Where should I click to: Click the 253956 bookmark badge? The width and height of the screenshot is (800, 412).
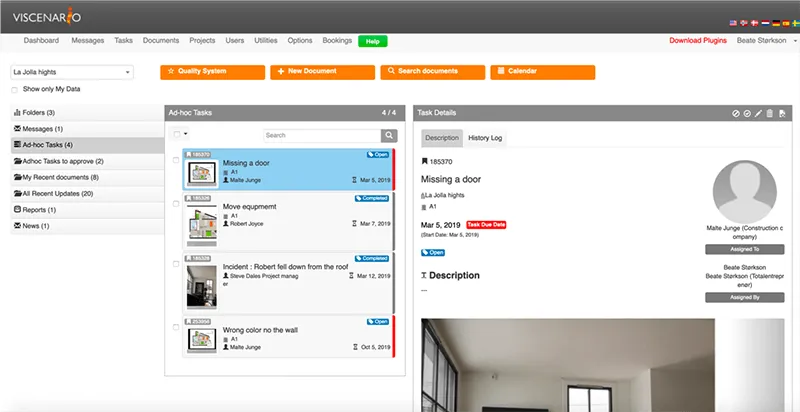point(198,322)
